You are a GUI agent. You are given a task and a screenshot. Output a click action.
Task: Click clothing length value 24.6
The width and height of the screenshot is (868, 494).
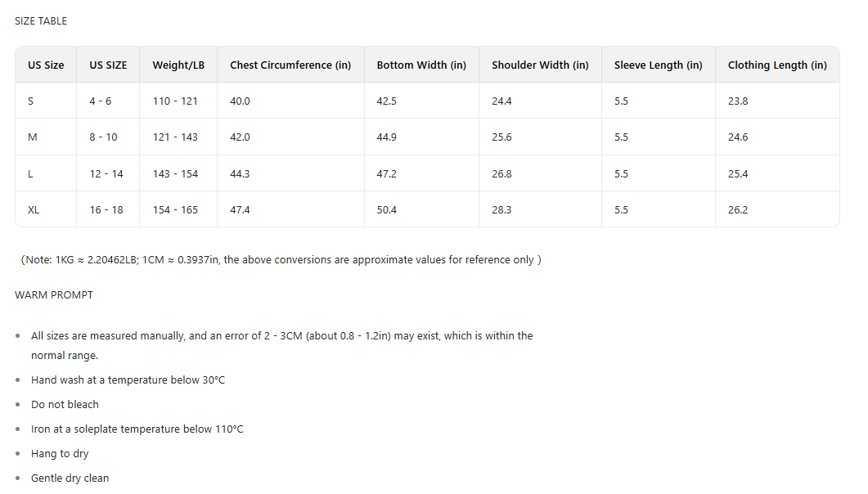(738, 137)
